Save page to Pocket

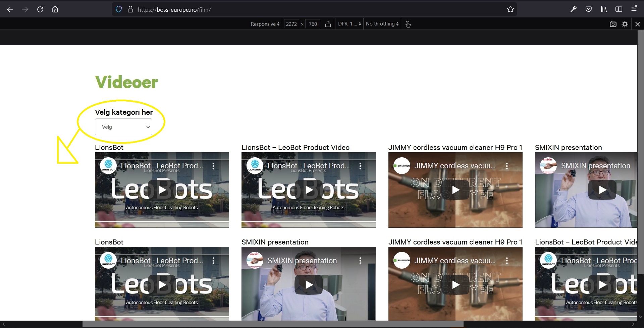(x=589, y=9)
